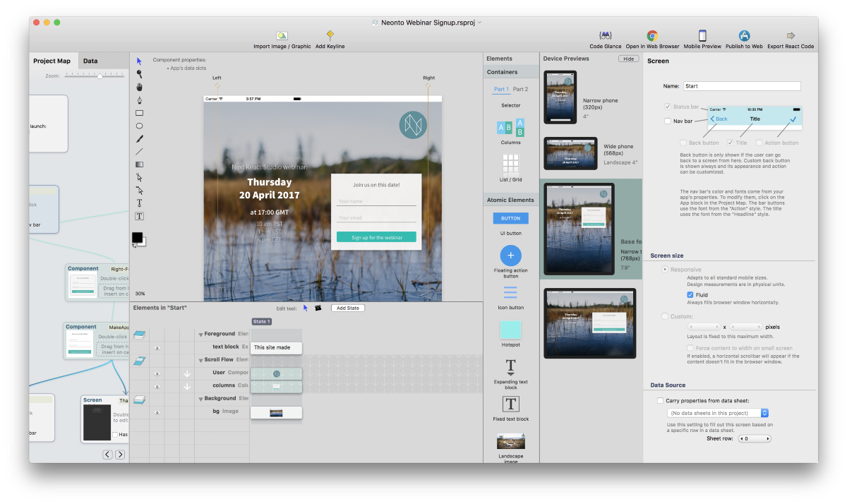Select the Pen tool in the canvas toolbar
Screen dimensions: 847x504
139,100
